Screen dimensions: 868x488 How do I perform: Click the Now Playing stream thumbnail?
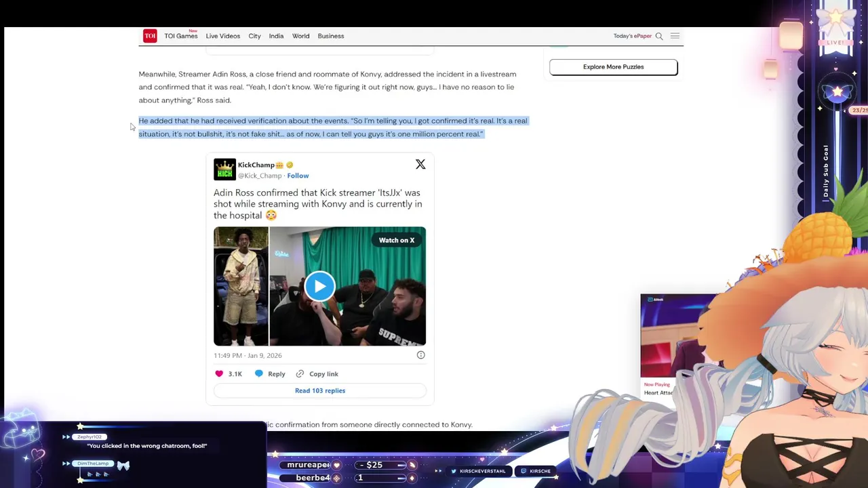(x=679, y=335)
